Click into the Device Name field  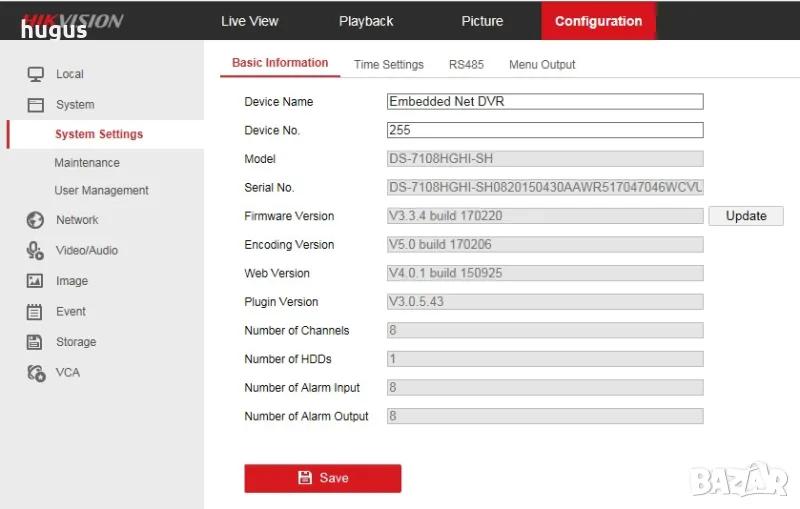click(545, 101)
